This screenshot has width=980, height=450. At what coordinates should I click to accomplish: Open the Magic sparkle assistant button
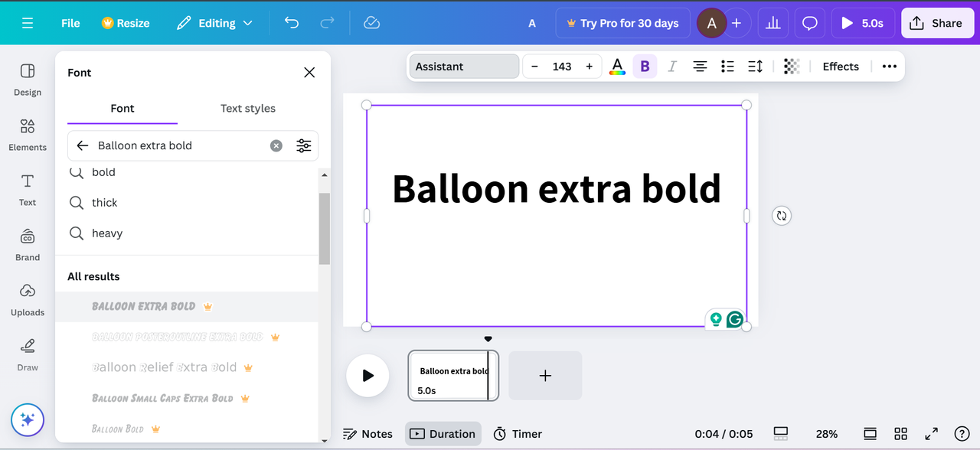tap(28, 419)
